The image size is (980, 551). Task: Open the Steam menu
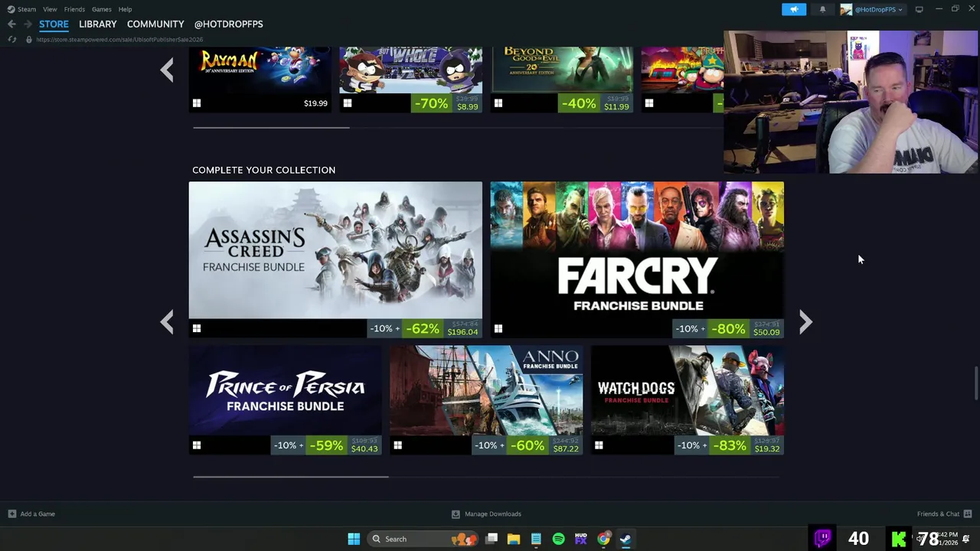27,9
